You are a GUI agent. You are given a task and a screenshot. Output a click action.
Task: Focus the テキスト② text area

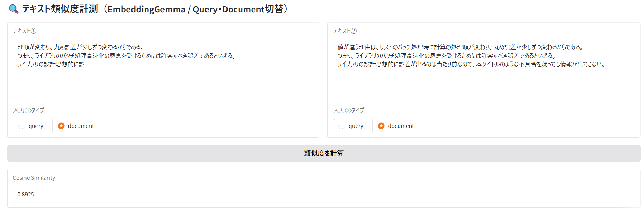click(x=484, y=68)
